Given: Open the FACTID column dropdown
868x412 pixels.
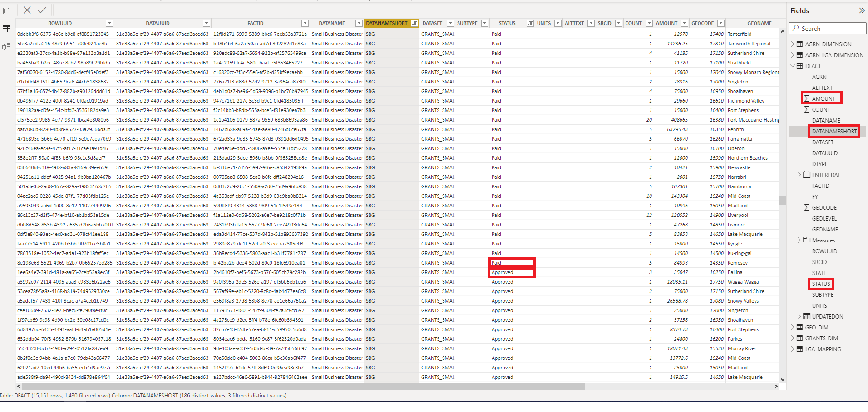Looking at the screenshot, I should coord(305,23).
